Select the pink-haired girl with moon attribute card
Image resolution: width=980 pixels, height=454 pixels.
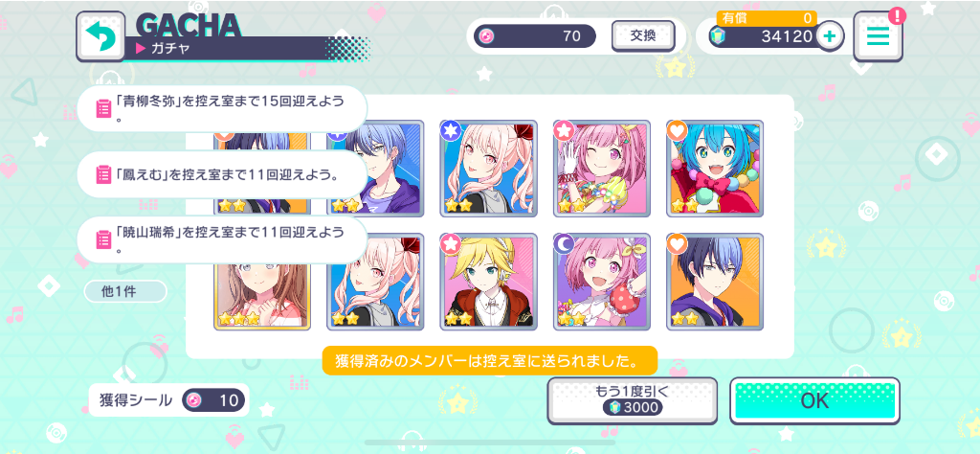[602, 282]
